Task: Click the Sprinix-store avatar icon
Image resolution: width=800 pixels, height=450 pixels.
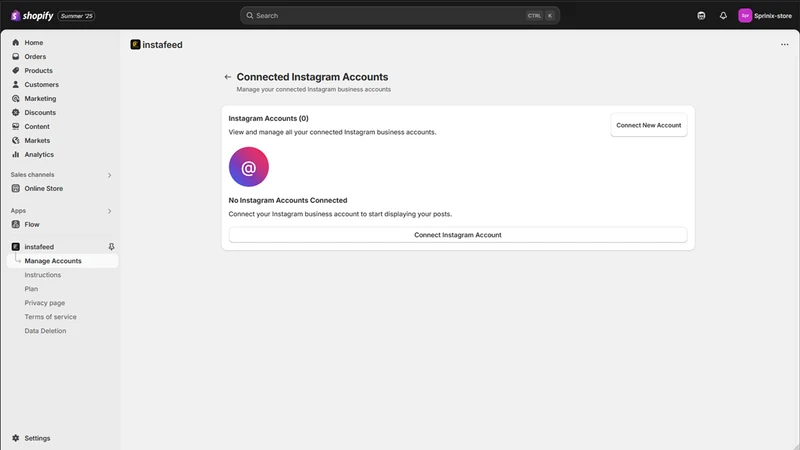Action: tap(745, 16)
